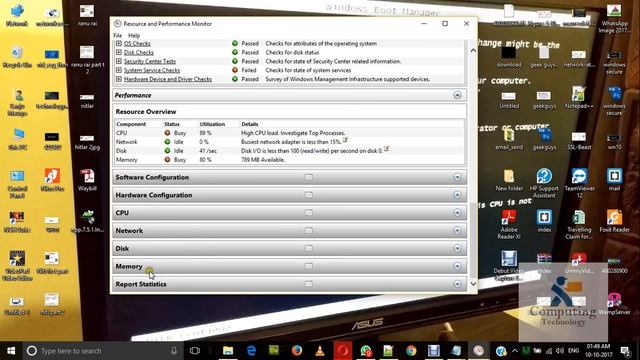
Task: Select the Waybill PDF desktop icon
Action: pyautogui.click(x=87, y=180)
